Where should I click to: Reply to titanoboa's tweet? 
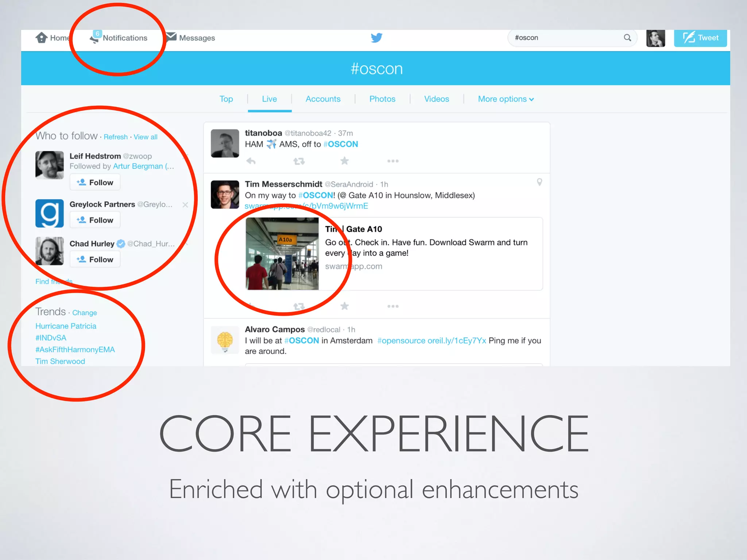click(x=251, y=161)
